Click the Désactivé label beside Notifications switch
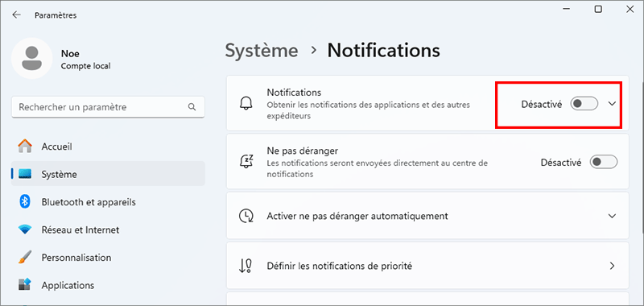The image size is (644, 306). pos(541,105)
